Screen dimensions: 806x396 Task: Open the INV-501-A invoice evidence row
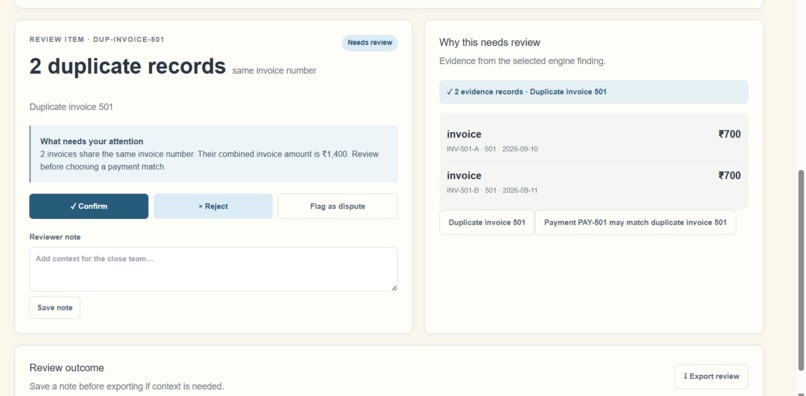tap(594, 141)
